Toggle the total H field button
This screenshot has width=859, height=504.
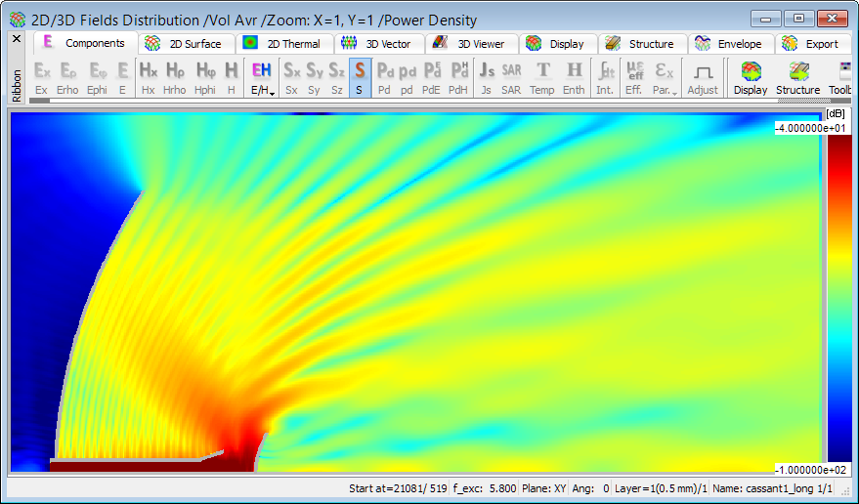[231, 77]
